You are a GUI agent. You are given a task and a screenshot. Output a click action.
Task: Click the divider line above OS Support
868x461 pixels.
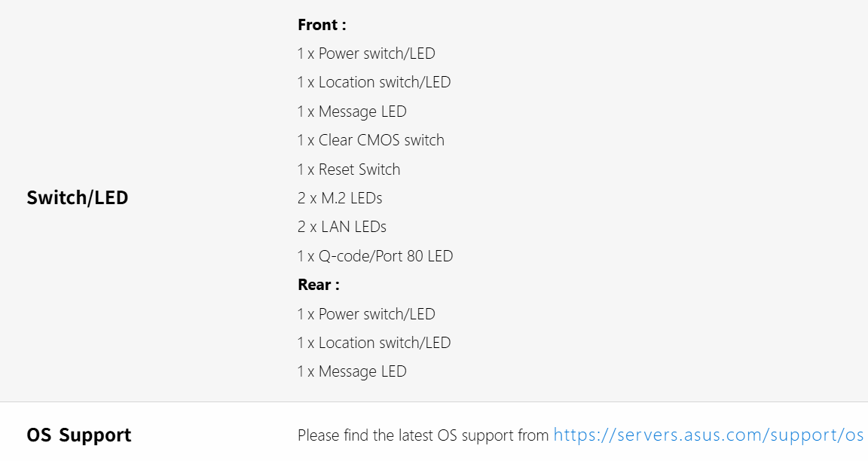pos(434,401)
